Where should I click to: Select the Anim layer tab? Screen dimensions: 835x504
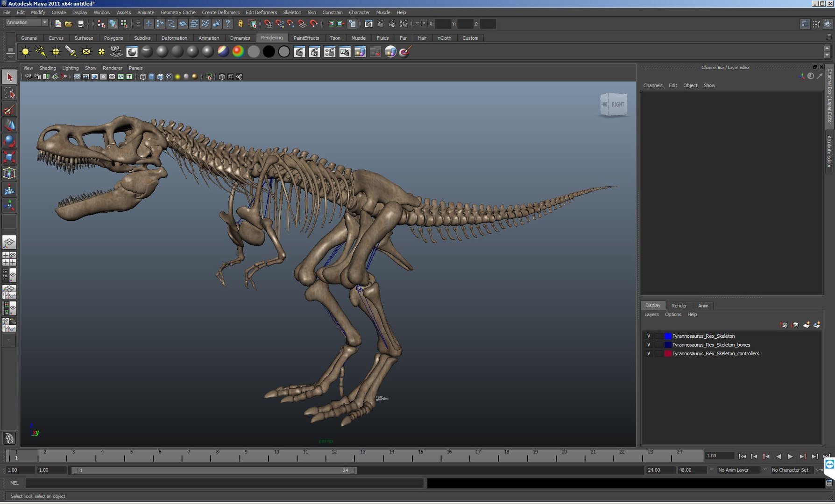click(x=703, y=306)
